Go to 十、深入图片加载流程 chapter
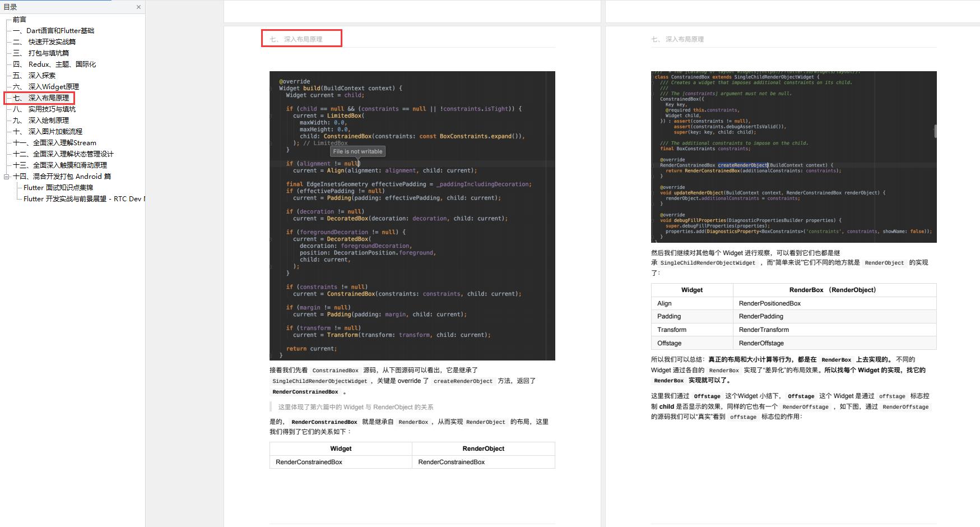 48,132
